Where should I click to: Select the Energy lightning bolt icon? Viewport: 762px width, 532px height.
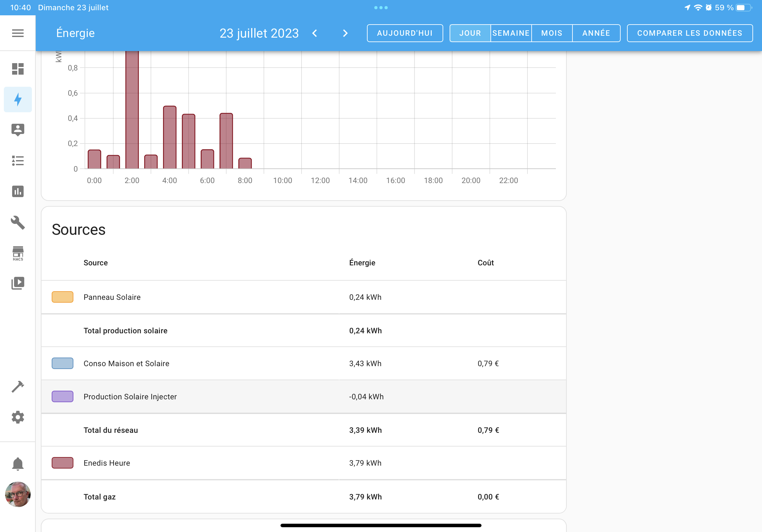tap(18, 100)
